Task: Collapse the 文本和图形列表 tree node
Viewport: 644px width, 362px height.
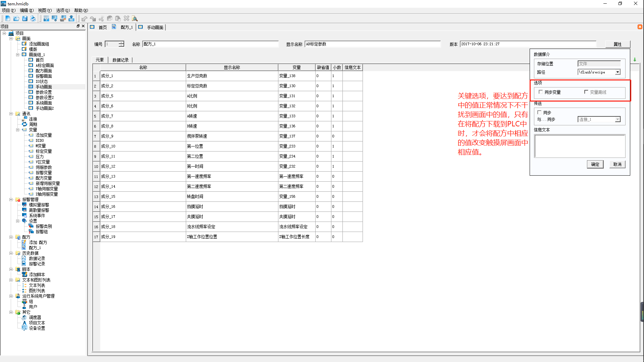Action: pos(11,280)
